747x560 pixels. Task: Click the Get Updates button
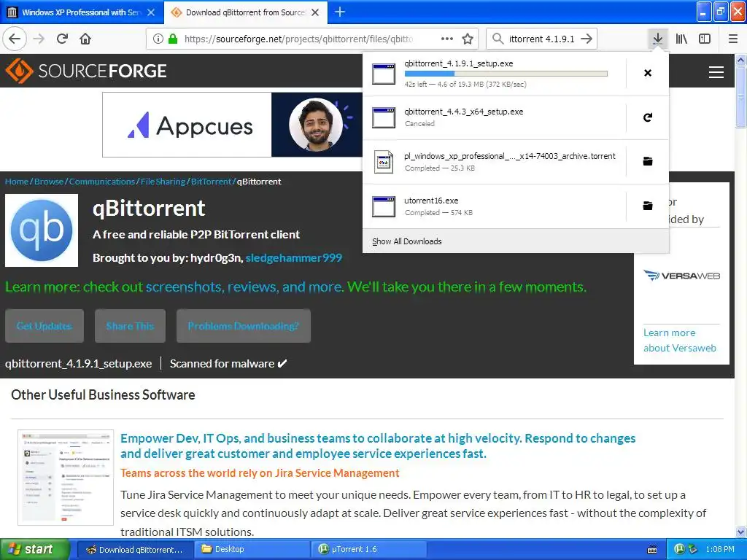pos(44,326)
